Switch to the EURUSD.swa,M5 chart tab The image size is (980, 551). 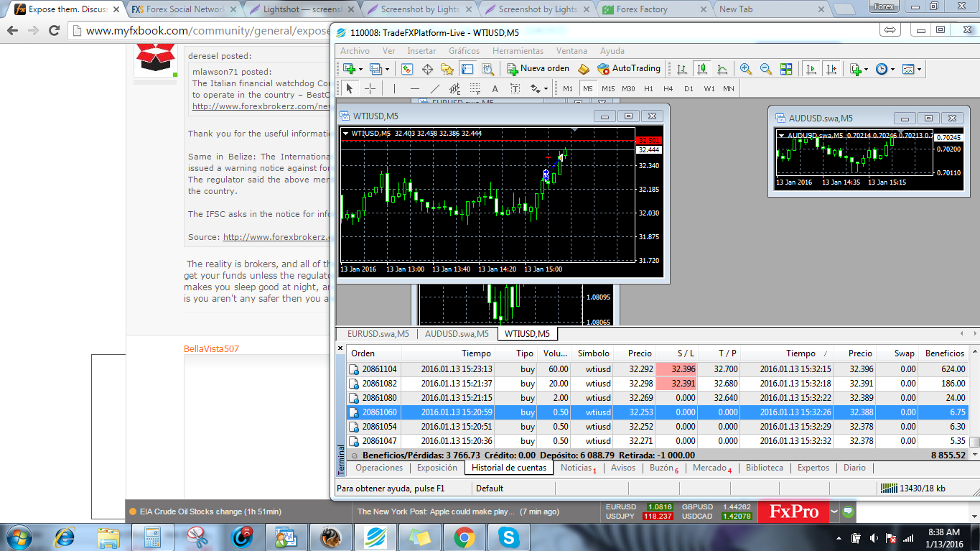pyautogui.click(x=378, y=334)
